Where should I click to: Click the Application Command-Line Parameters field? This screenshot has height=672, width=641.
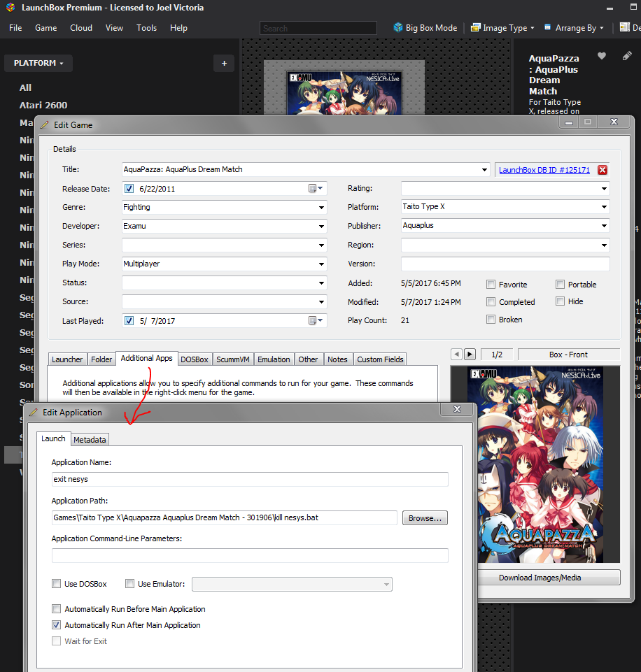[250, 555]
